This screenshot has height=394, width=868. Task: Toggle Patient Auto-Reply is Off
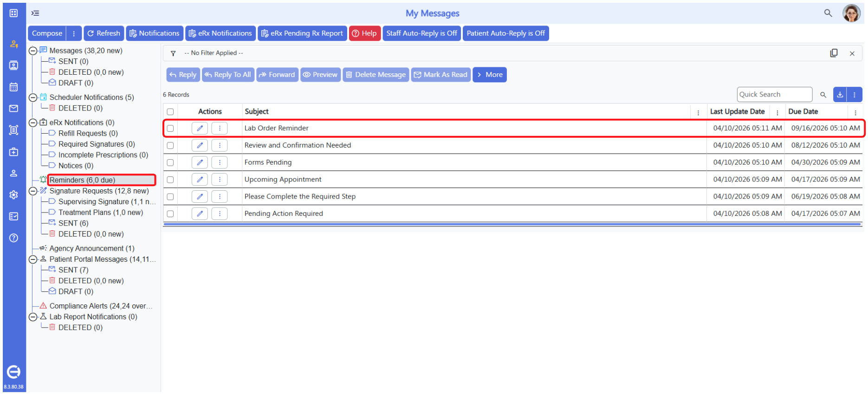coord(505,33)
